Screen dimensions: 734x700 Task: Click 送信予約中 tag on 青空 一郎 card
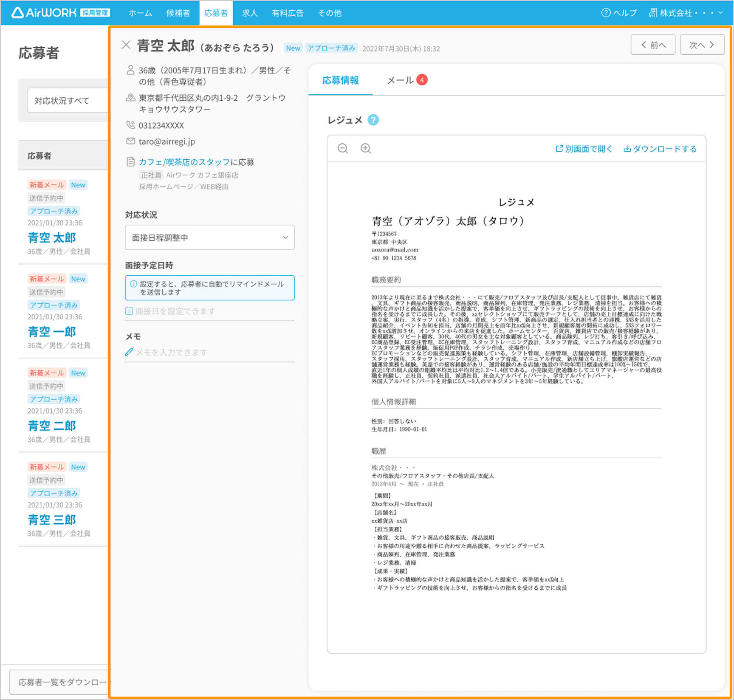pyautogui.click(x=46, y=292)
